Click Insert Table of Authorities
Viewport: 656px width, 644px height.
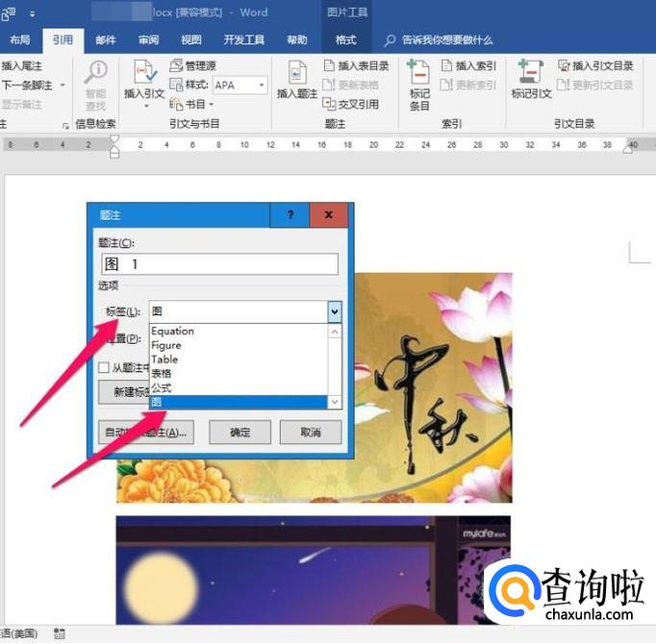pyautogui.click(x=595, y=65)
